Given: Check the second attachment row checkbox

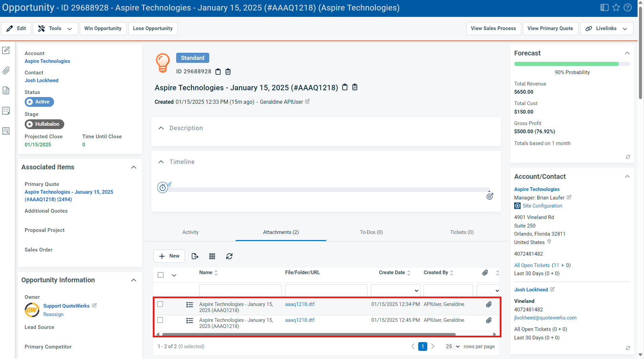Looking at the screenshot, I should pyautogui.click(x=160, y=320).
